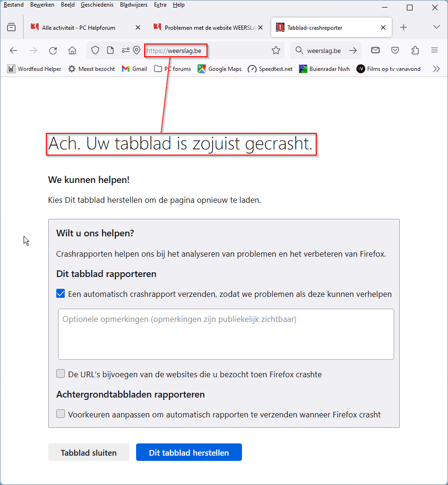Click the reload page icon
Image resolution: width=448 pixels, height=485 pixels.
[x=53, y=51]
